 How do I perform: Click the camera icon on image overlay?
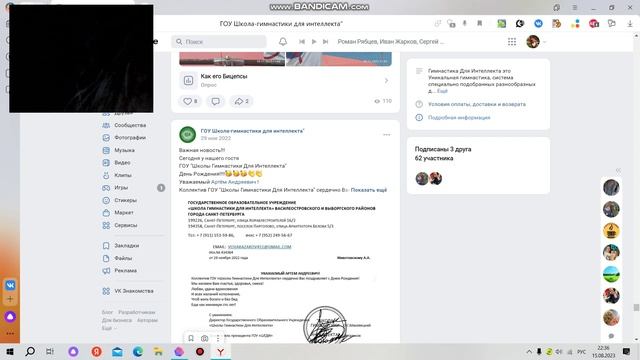[204, 338]
